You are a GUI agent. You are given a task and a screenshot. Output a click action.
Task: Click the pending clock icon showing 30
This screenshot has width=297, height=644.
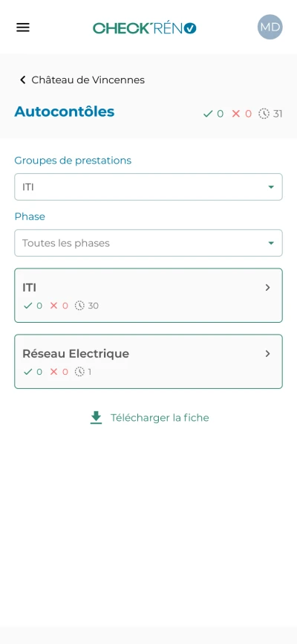79,306
